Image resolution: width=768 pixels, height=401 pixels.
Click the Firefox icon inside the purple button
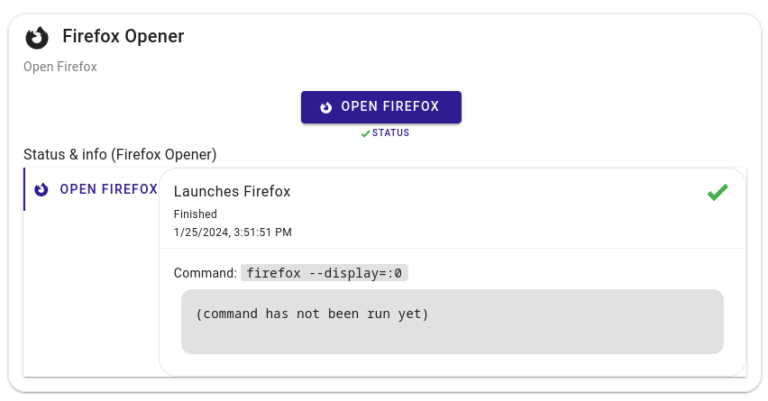pyautogui.click(x=326, y=107)
